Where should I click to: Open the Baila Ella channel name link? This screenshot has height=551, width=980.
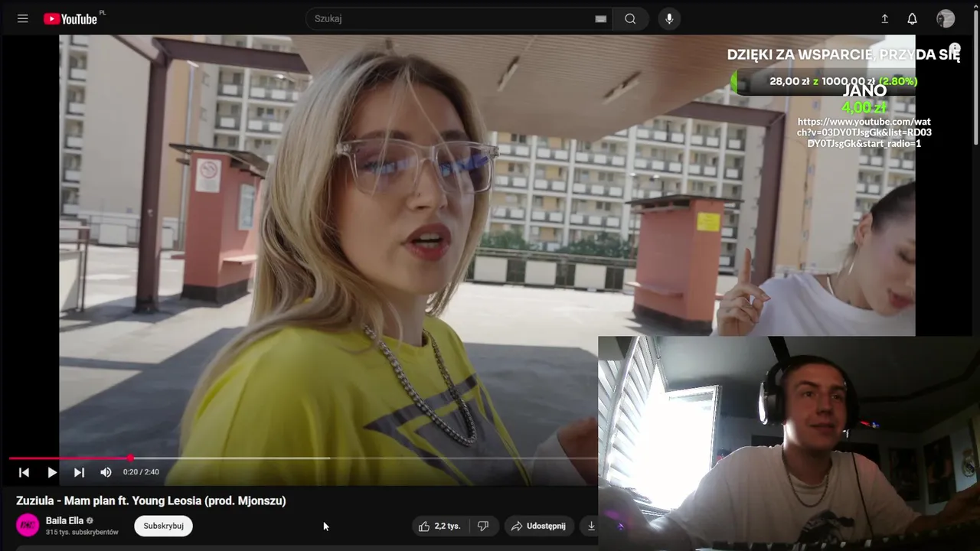click(64, 520)
